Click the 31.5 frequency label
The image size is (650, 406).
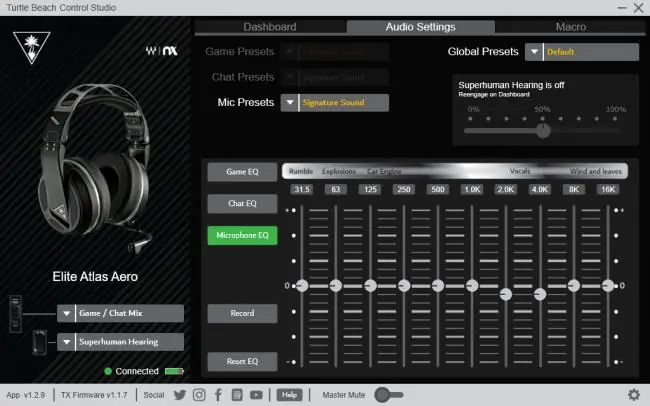pos(302,190)
